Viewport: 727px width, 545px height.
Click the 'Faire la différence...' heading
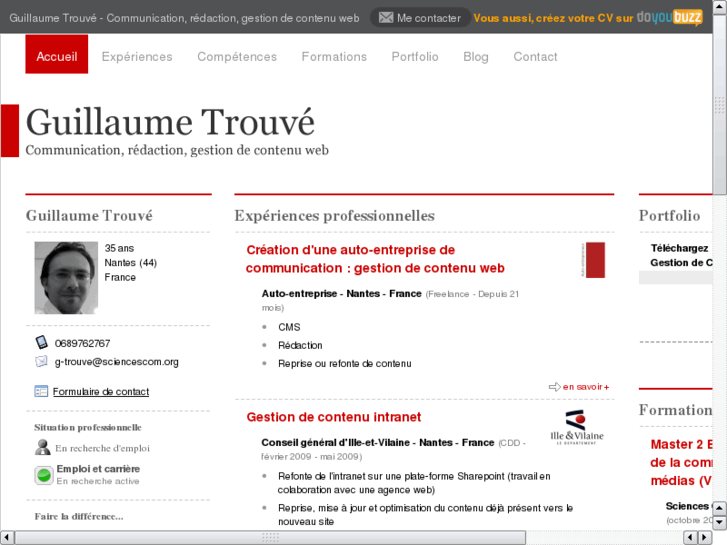[x=79, y=516]
